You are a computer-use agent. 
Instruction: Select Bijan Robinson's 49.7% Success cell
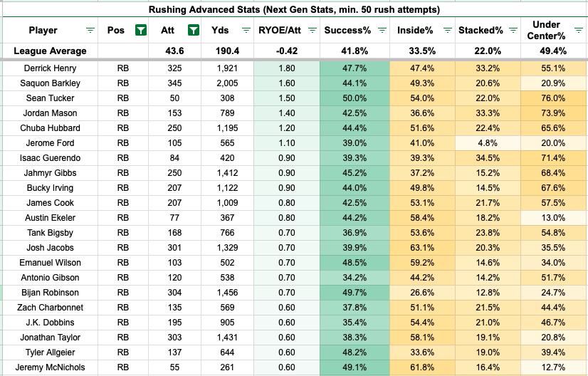355,293
